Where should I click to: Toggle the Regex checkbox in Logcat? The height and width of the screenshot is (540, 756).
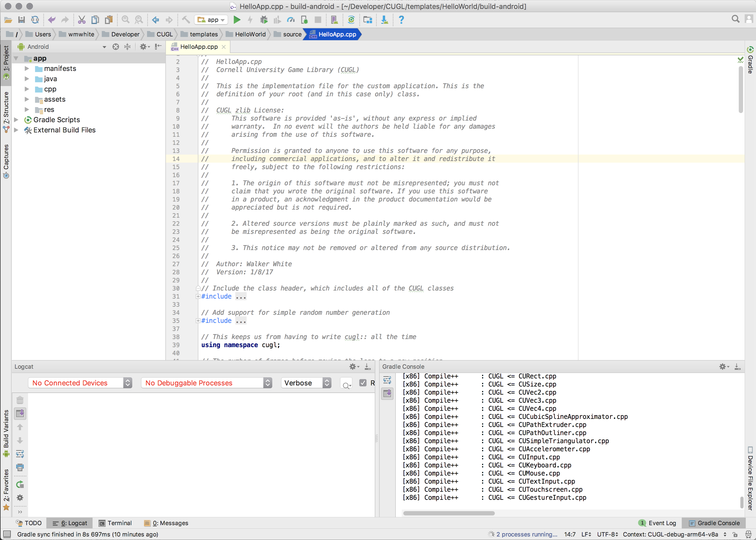363,383
